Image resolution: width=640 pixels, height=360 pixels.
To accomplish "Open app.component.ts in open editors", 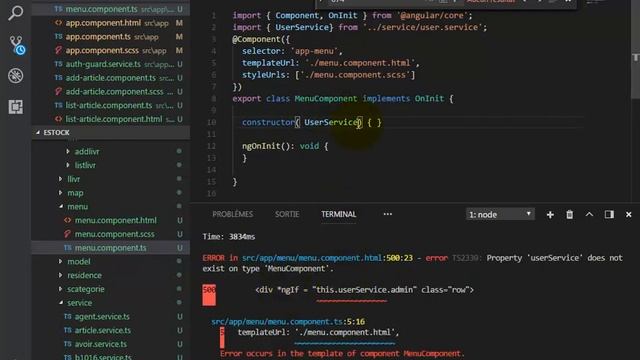I will [98, 37].
